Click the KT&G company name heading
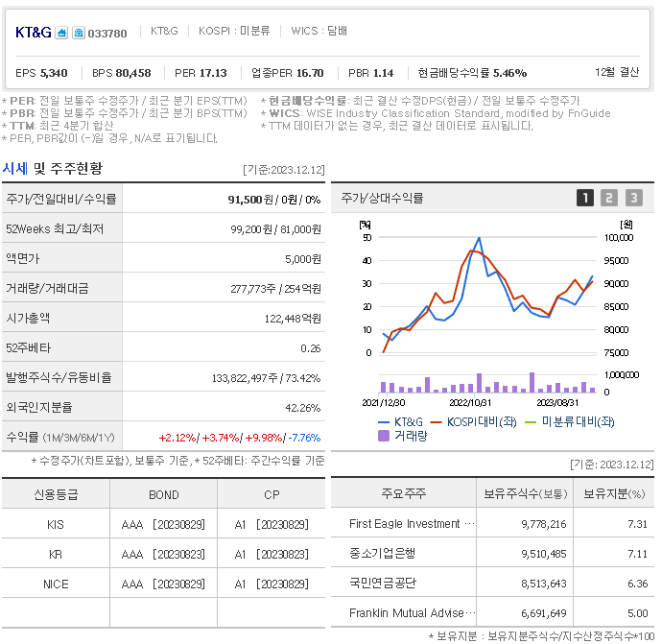The width and height of the screenshot is (662, 644). [34, 33]
